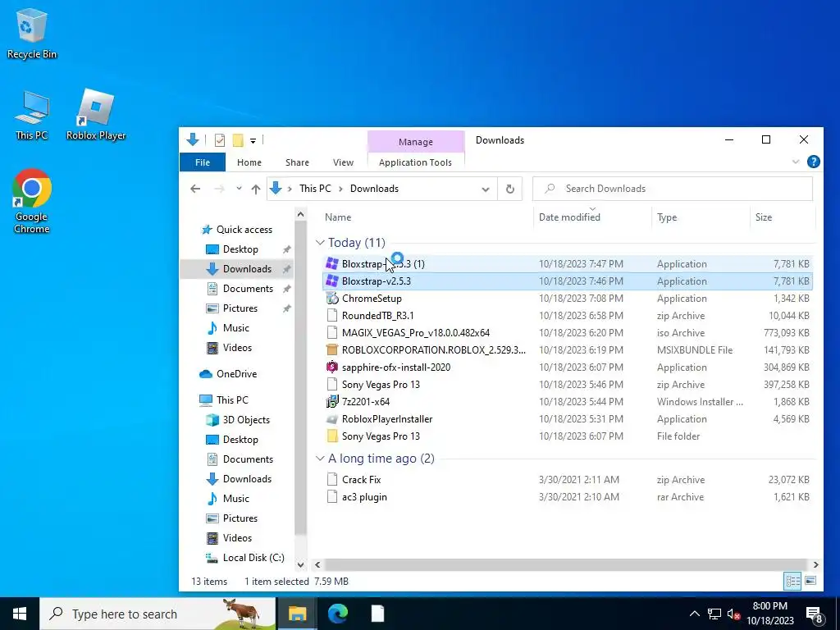840x630 pixels.
Task: Click the Manage contextual tab
Action: (x=416, y=142)
